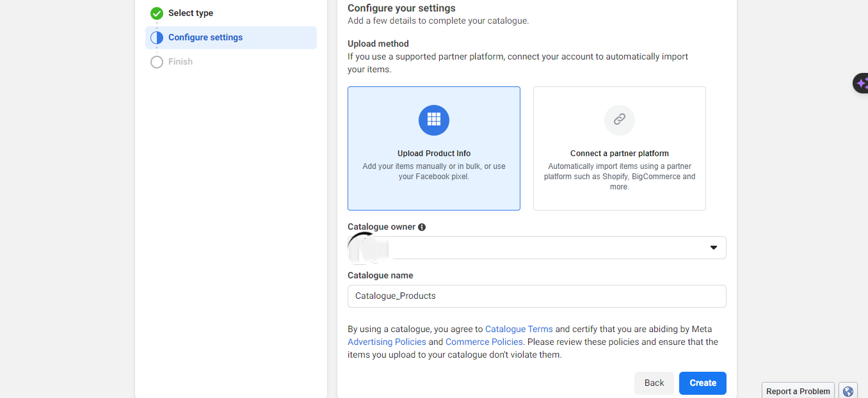Click the blue grid Upload Product Info icon
This screenshot has width=868, height=398.
pyautogui.click(x=434, y=120)
